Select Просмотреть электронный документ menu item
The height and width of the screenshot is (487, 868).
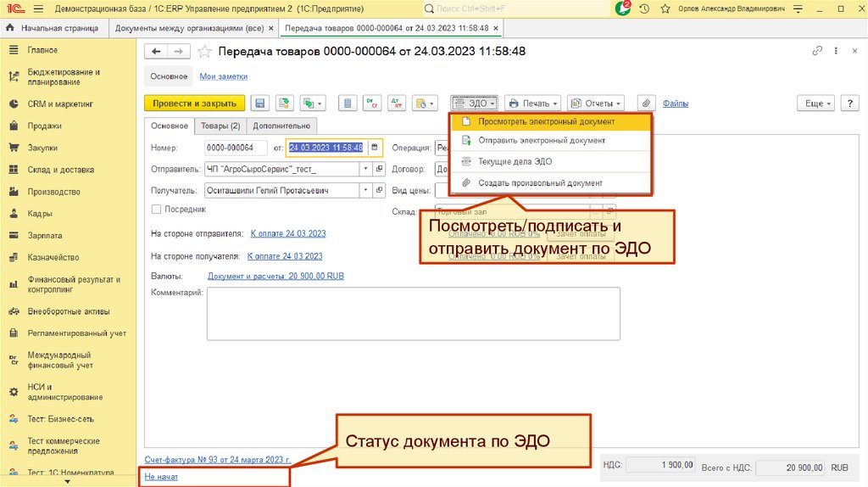551,121
